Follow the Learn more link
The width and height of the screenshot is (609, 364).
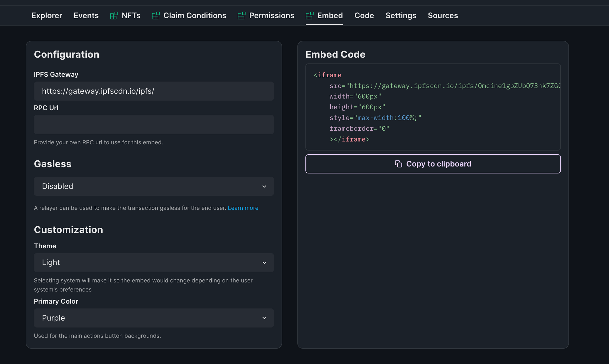tap(243, 208)
